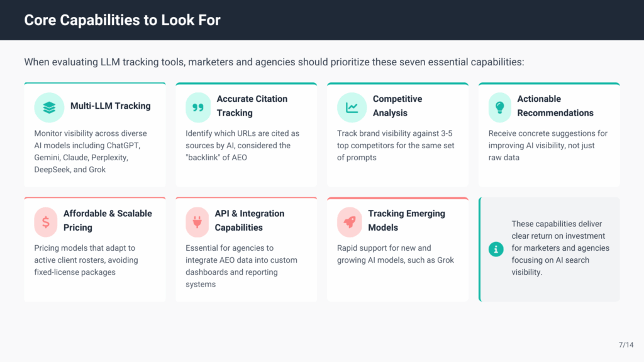Select the Accurate Citation Tracking heading
The width and height of the screenshot is (644, 362).
click(252, 106)
